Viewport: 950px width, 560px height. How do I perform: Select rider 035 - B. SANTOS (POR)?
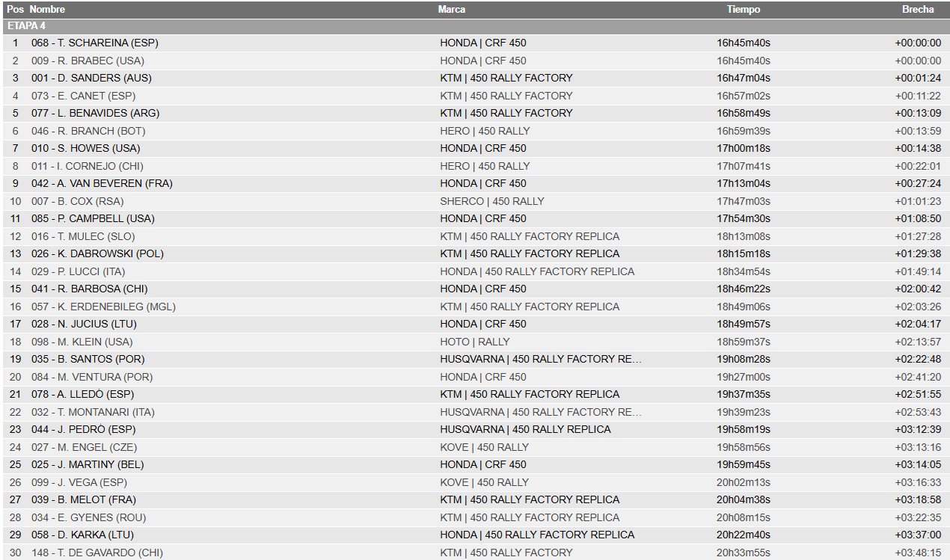pyautogui.click(x=88, y=359)
